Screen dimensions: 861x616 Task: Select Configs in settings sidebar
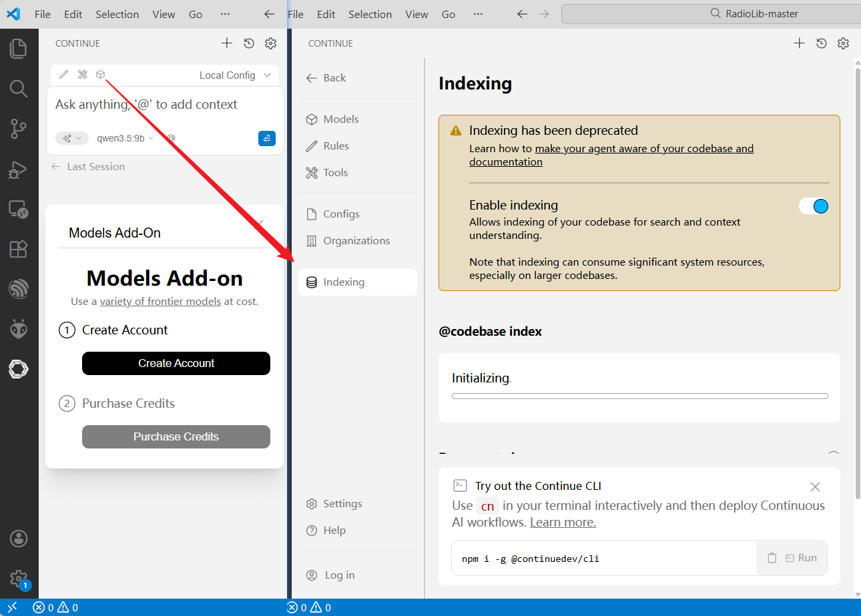pyautogui.click(x=358, y=214)
